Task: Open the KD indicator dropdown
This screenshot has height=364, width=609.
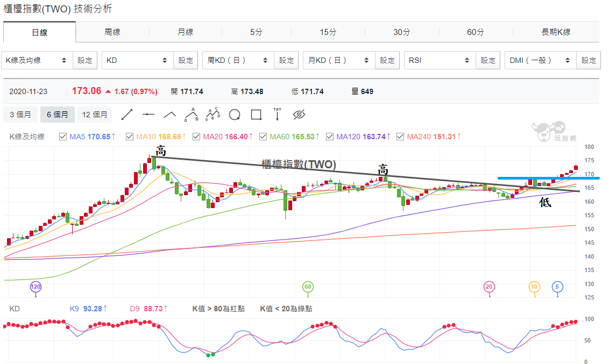Action: click(x=138, y=61)
